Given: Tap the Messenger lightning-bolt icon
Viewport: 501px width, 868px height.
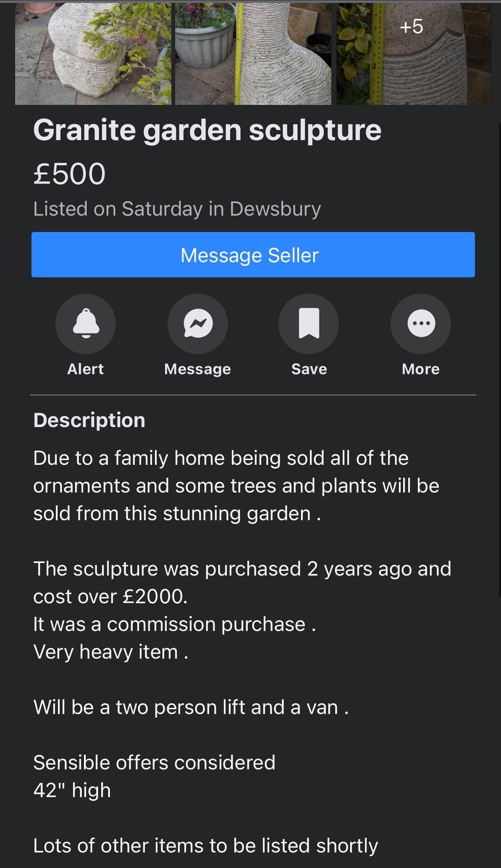Looking at the screenshot, I should tap(198, 323).
